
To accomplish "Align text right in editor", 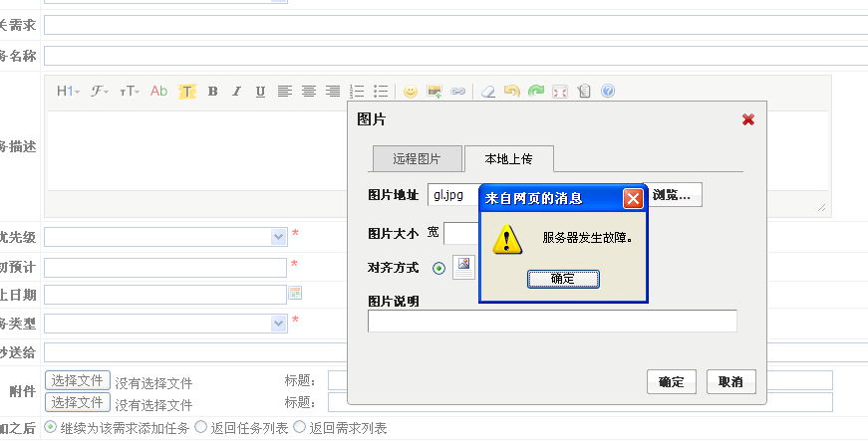I will pyautogui.click(x=333, y=92).
